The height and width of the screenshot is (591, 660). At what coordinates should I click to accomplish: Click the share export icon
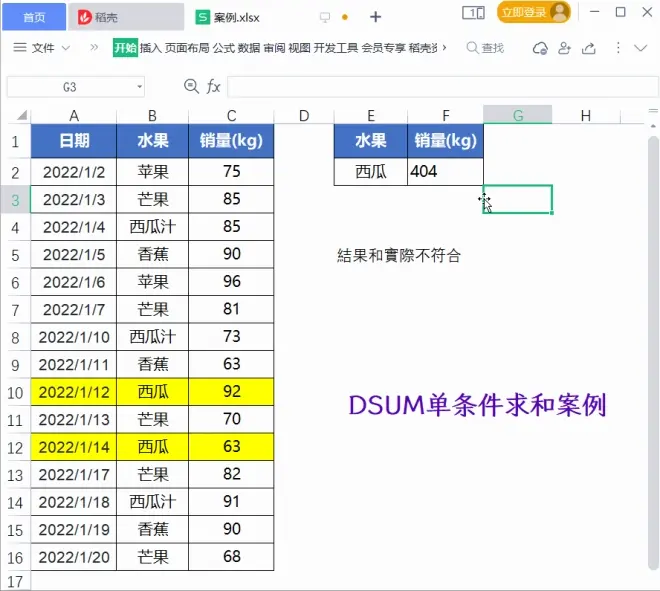[589, 48]
